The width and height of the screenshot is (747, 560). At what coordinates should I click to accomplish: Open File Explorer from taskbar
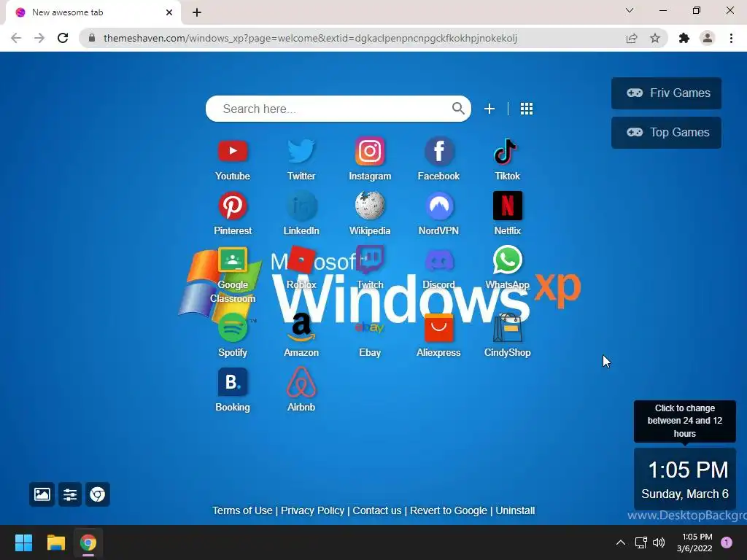[55, 542]
